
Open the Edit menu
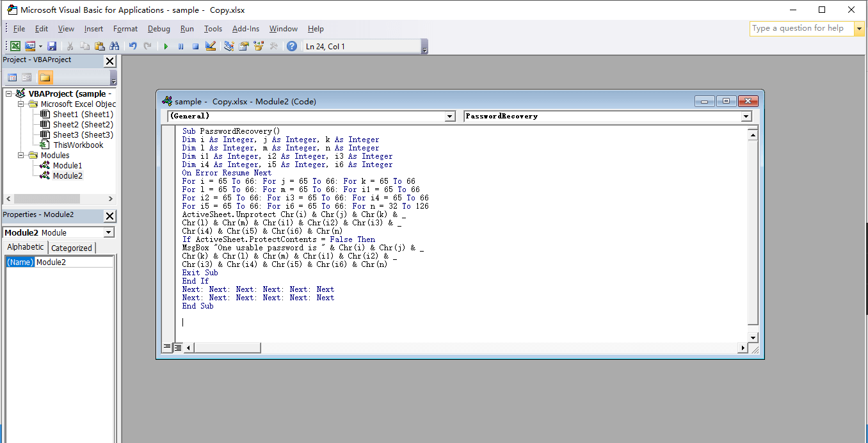[x=42, y=28]
